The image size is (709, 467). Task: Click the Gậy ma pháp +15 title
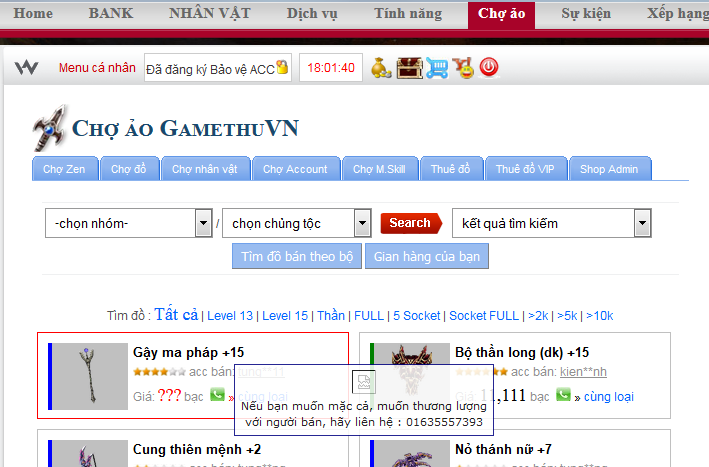pos(189,352)
